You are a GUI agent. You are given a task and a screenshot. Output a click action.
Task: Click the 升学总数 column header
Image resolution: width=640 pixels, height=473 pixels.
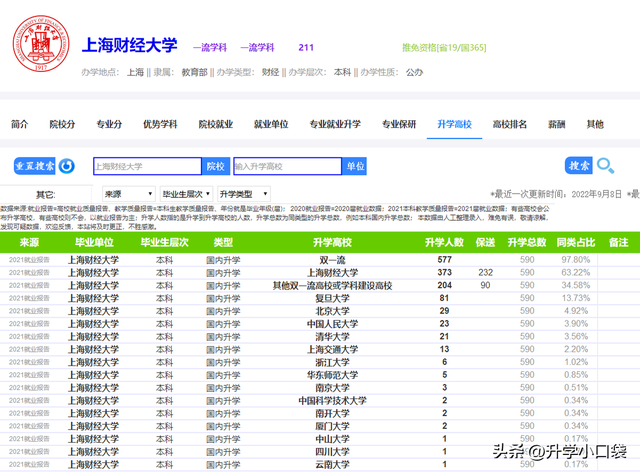pos(527,242)
